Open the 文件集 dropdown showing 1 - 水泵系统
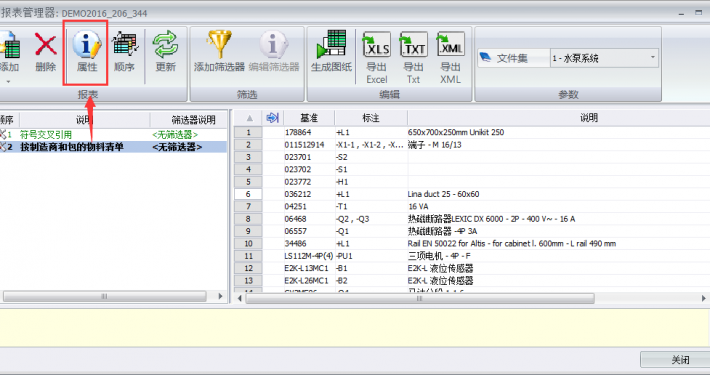The width and height of the screenshot is (710, 375). [x=604, y=58]
